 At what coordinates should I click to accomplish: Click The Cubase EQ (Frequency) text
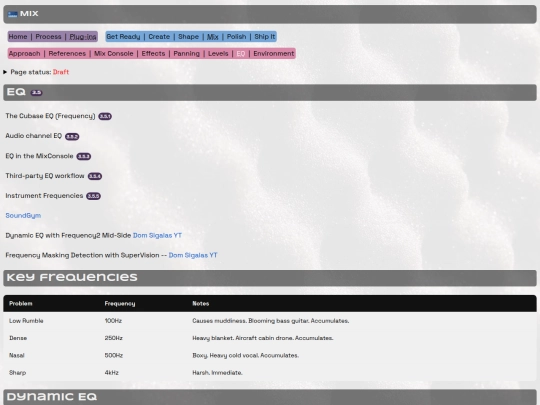[50, 116]
